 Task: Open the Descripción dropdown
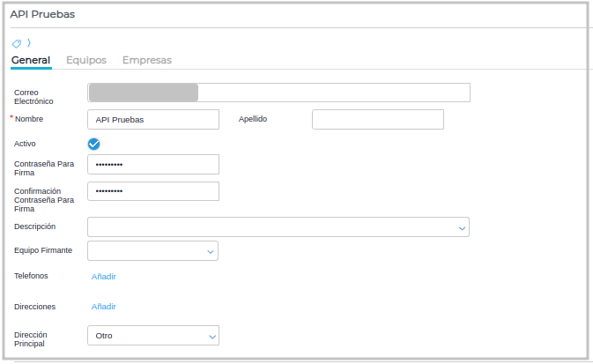coord(278,227)
